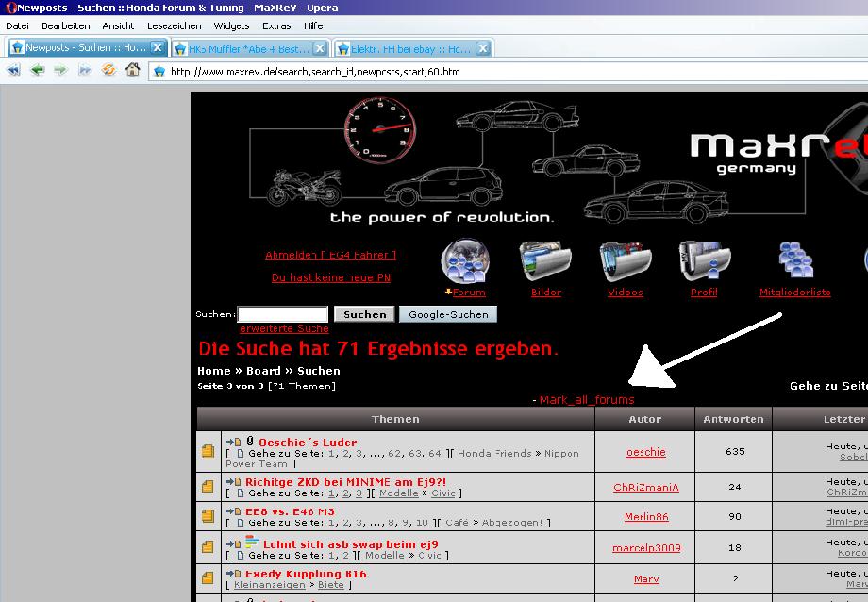This screenshot has height=602, width=868.
Task: Go to Board in the breadcrumb
Action: click(x=263, y=371)
